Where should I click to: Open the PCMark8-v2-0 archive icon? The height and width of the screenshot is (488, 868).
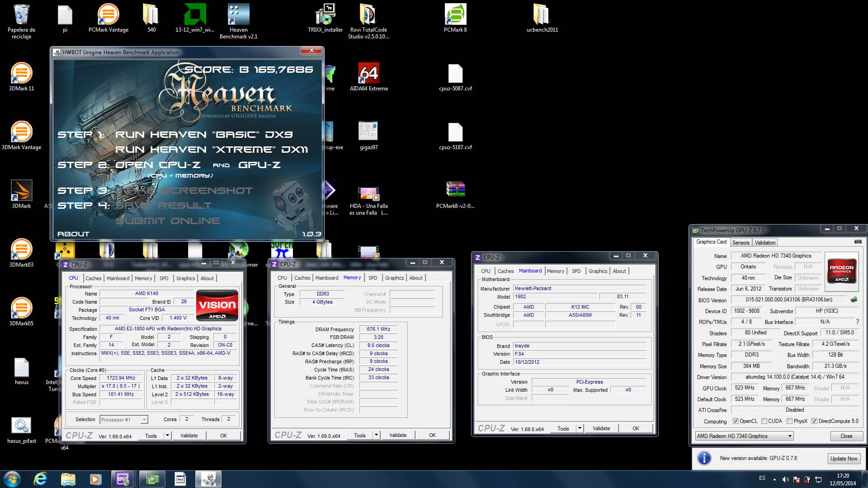(455, 194)
